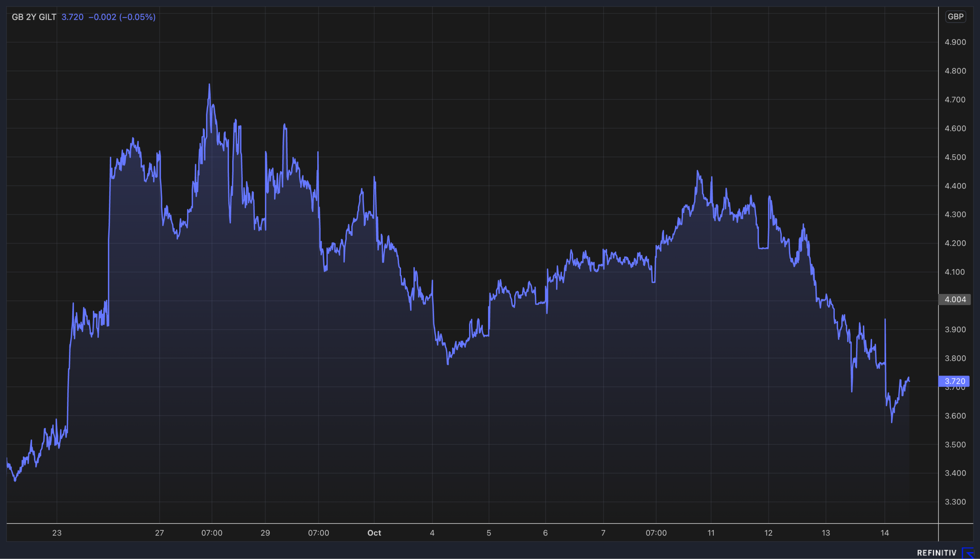Click the 4.500 price axis label
This screenshot has height=559, width=980.
point(955,157)
